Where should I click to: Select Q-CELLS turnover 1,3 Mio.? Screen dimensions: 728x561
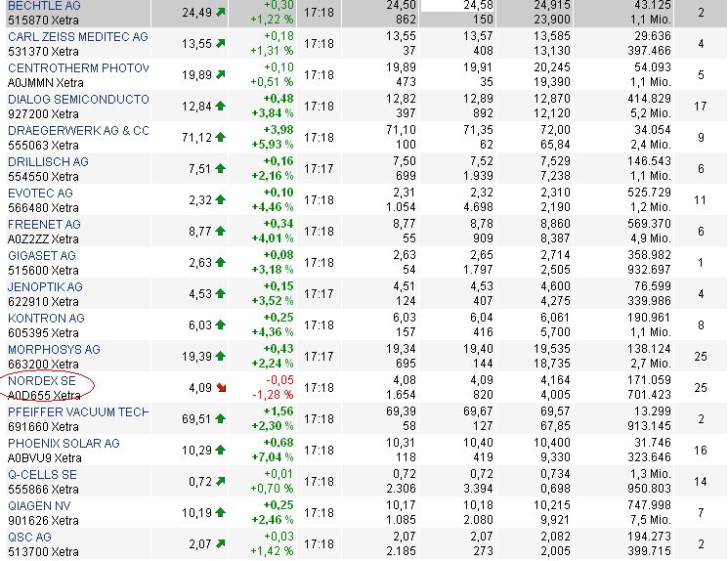[653, 474]
